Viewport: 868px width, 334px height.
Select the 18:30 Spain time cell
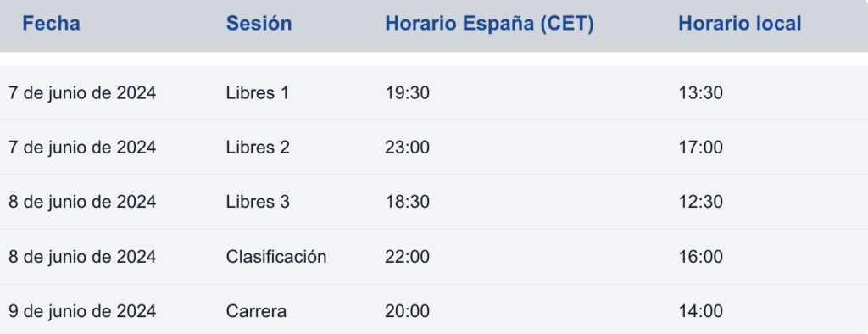click(x=408, y=202)
